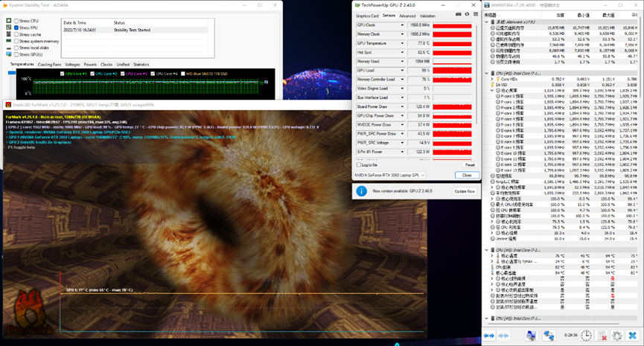
Task: Open the GPU Temperature sensor dropdown arrow
Action: pyautogui.click(x=402, y=43)
